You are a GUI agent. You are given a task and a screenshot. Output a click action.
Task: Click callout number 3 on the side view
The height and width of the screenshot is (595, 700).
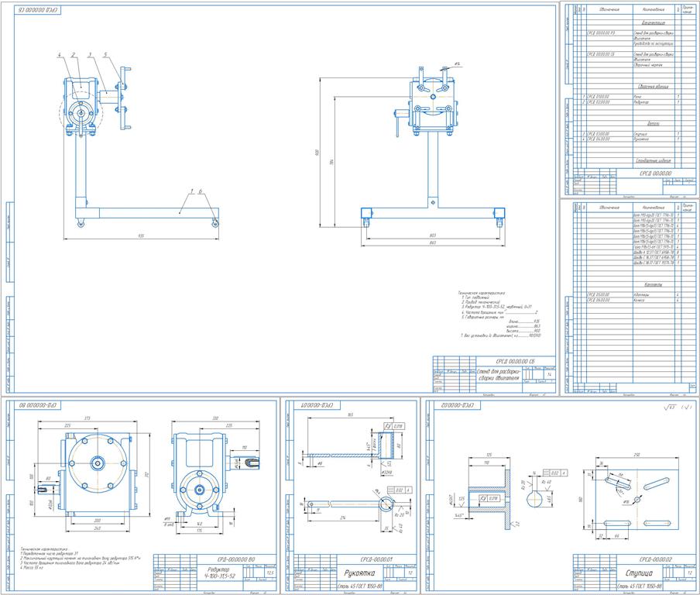[89, 55]
